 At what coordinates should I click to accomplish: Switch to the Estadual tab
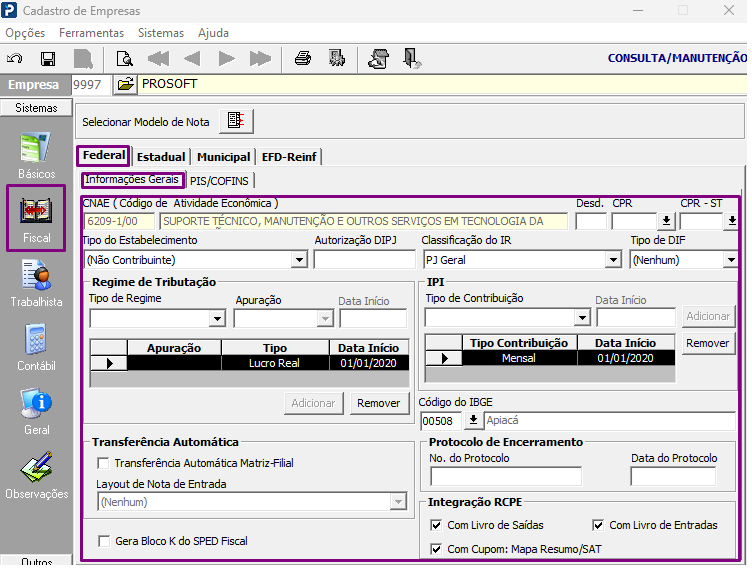(x=161, y=157)
